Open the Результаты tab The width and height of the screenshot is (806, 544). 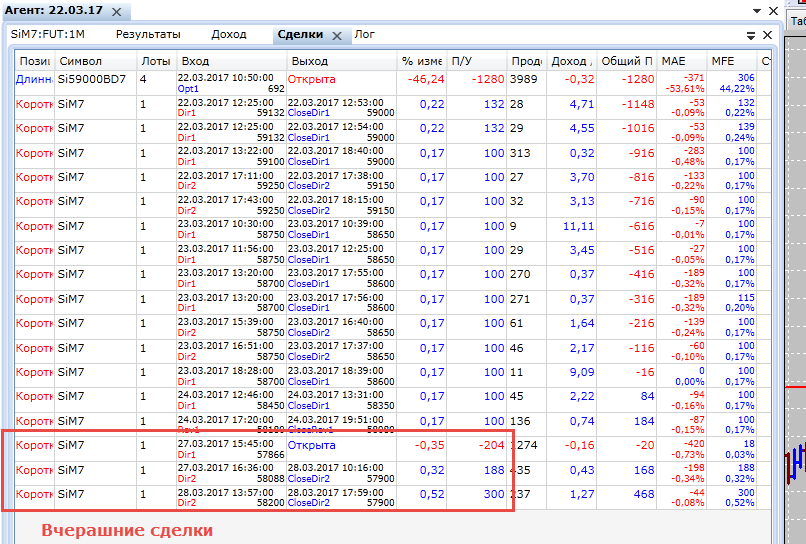[x=148, y=34]
